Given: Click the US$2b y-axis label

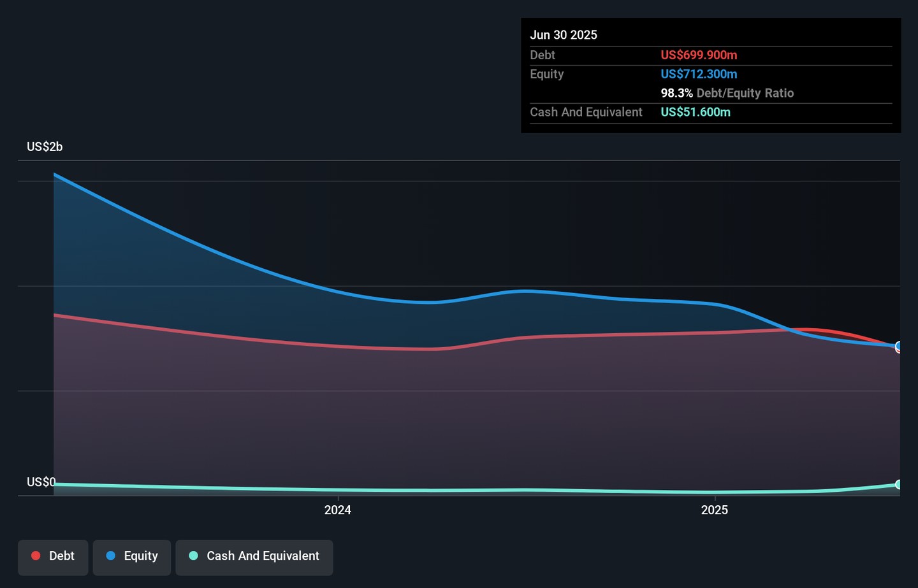Looking at the screenshot, I should (x=45, y=147).
